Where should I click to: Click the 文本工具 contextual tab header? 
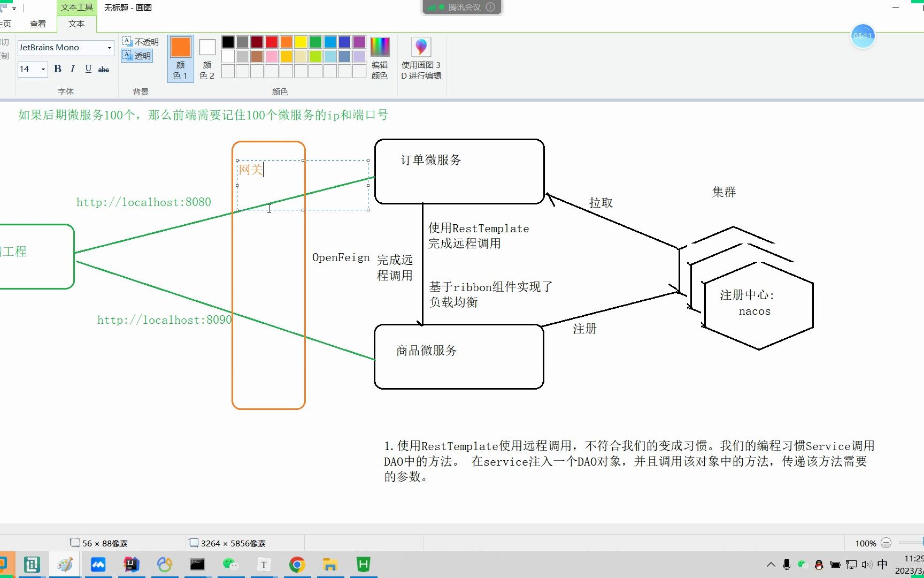(x=76, y=7)
